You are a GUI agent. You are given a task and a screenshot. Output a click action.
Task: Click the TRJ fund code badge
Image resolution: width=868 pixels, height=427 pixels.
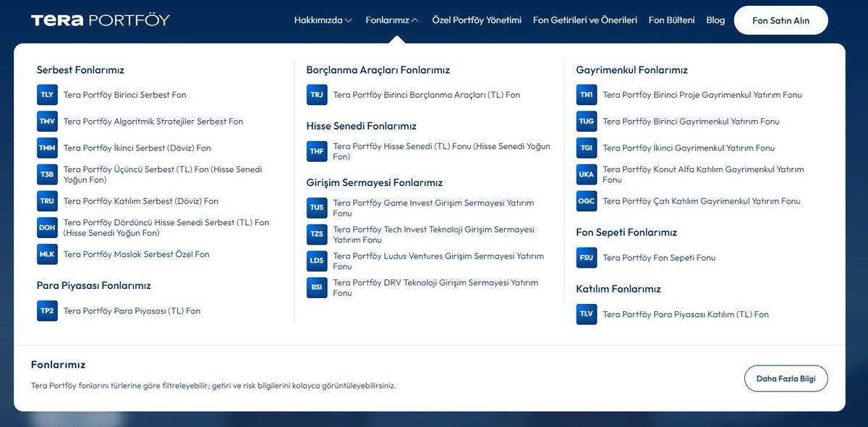point(317,95)
